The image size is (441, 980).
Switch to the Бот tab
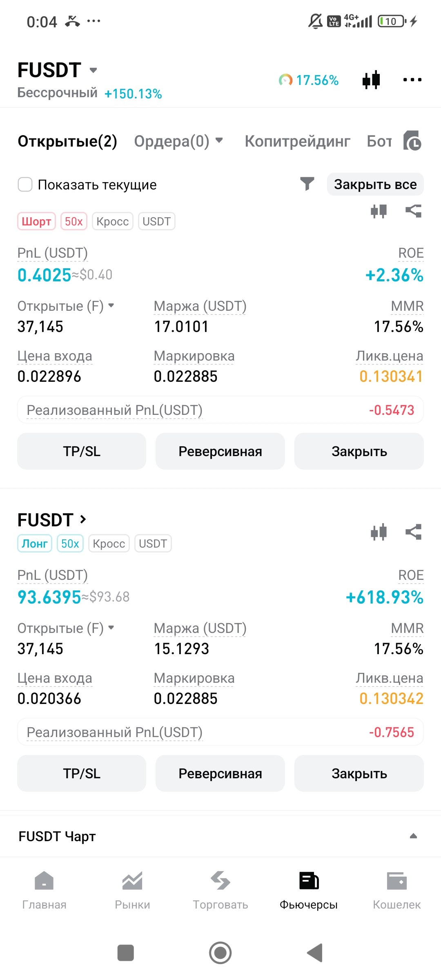click(379, 141)
